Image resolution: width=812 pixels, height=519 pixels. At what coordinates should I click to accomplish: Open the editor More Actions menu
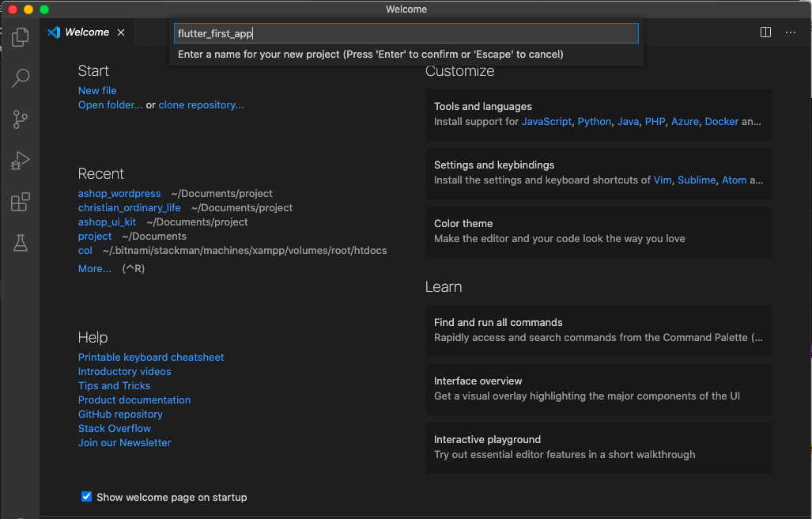790,32
